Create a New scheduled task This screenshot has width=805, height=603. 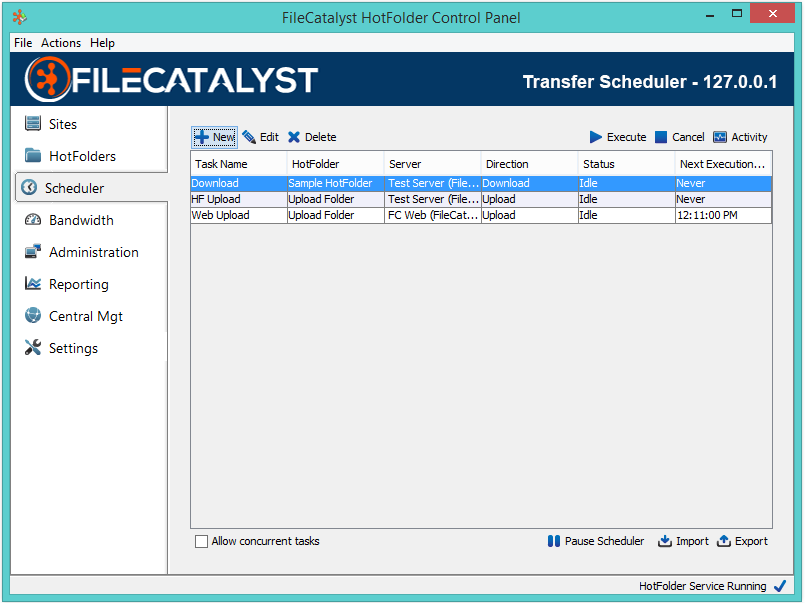(x=214, y=137)
